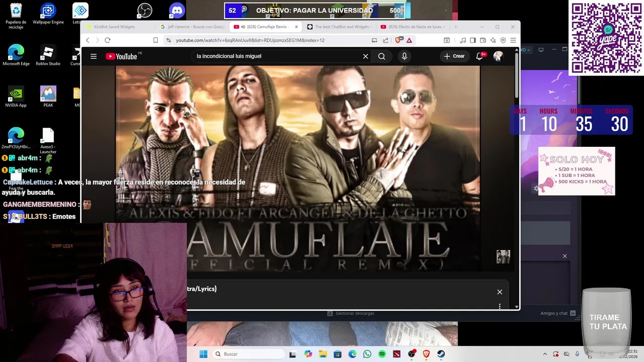
Task: Close the Letra/Lyrics panel
Action: point(500,292)
